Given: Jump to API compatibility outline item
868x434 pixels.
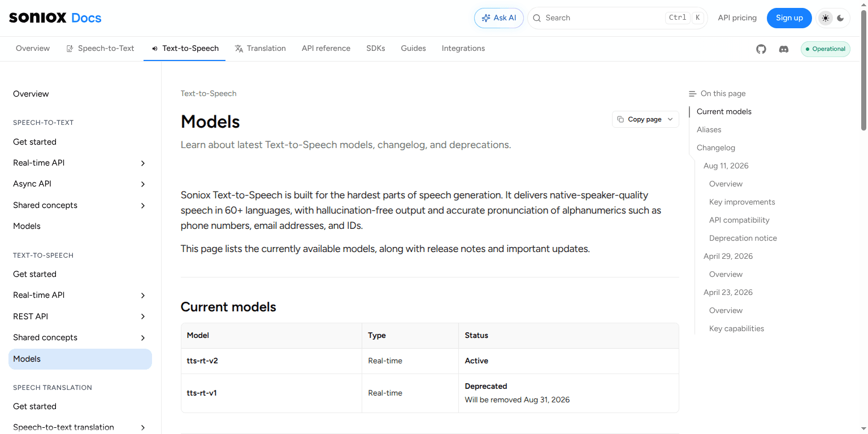Looking at the screenshot, I should point(739,220).
